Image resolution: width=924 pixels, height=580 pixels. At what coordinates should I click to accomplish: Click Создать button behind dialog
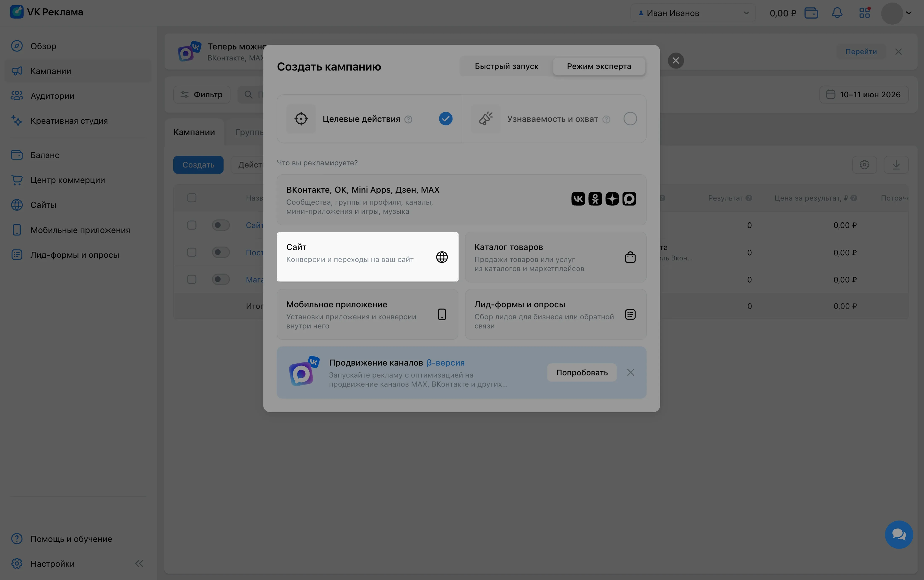click(x=198, y=165)
